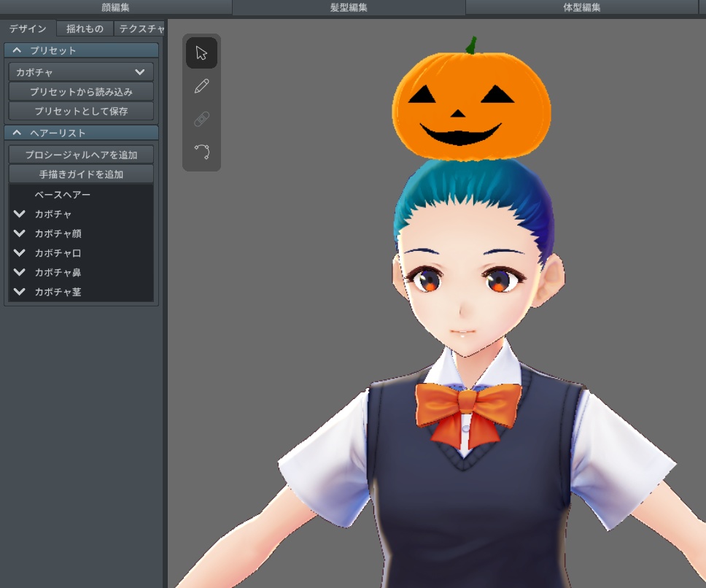Viewport: 706px width, 588px height.
Task: Click the bandage fix tool icon
Action: tap(202, 117)
